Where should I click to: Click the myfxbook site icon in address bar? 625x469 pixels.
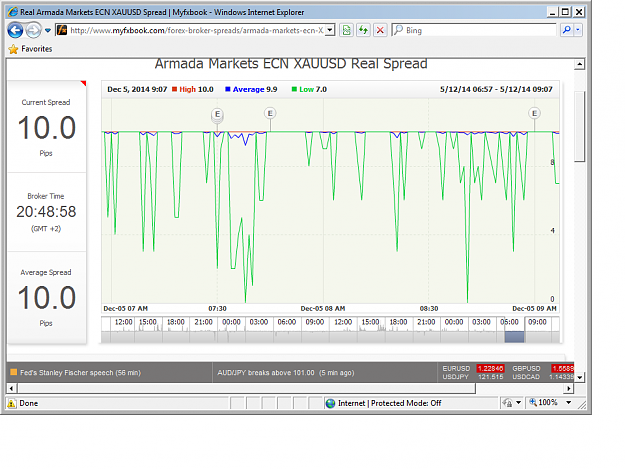point(62,30)
